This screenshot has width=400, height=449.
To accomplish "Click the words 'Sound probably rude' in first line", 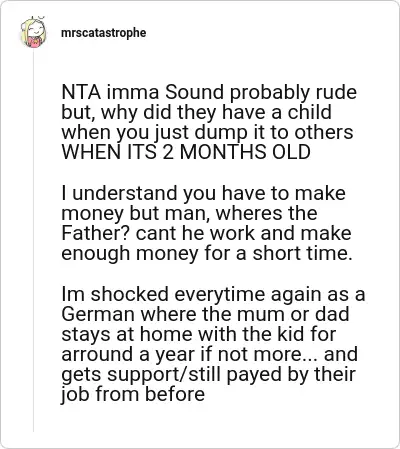I will (x=261, y=93).
